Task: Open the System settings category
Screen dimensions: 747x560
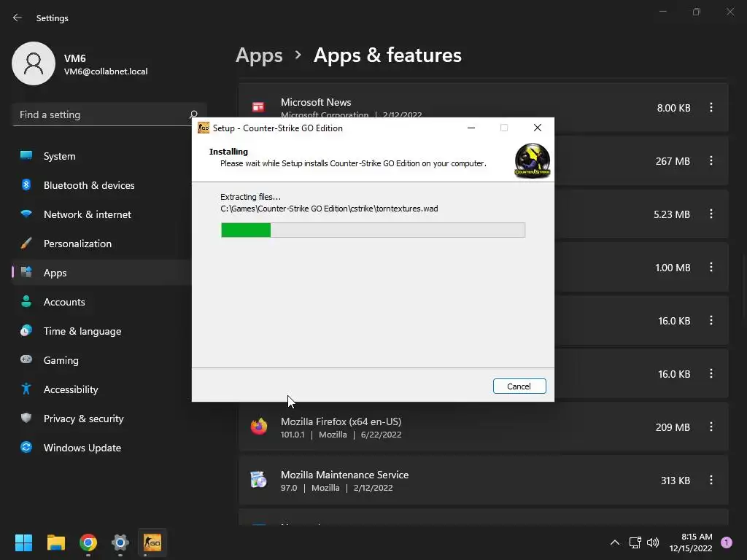Action: point(102,156)
